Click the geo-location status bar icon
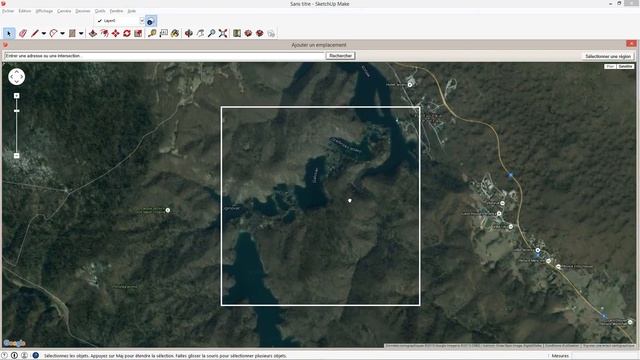This screenshot has height=360, width=640. [x=4, y=356]
